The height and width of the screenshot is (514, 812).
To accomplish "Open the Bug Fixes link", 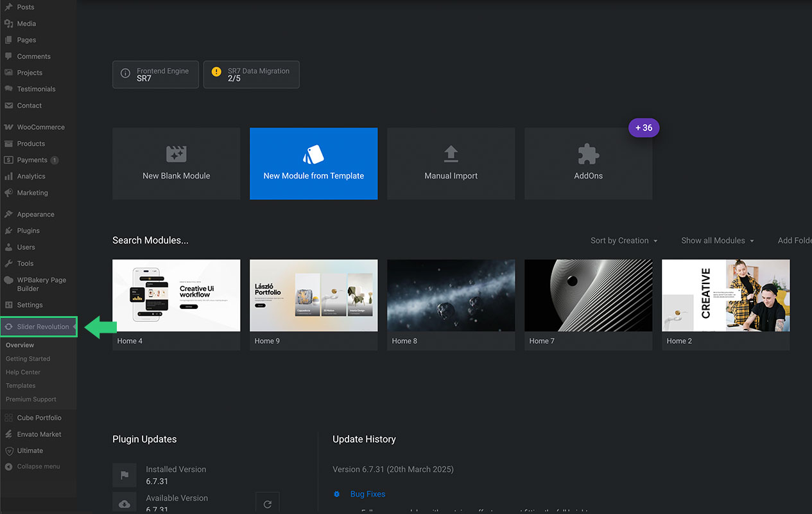I will pos(367,494).
